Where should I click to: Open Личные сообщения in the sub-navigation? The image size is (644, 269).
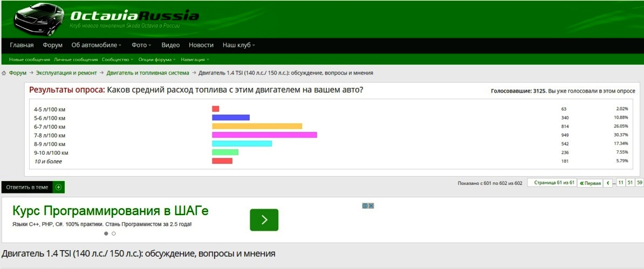click(76, 59)
